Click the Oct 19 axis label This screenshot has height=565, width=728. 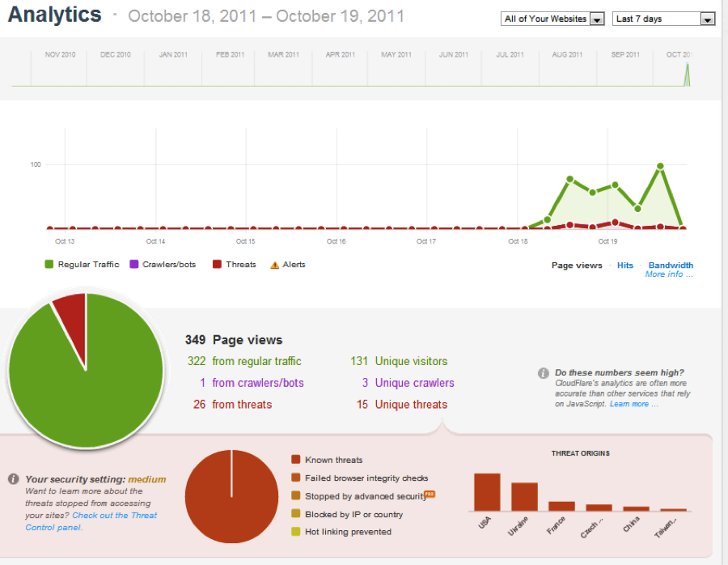coord(607,241)
